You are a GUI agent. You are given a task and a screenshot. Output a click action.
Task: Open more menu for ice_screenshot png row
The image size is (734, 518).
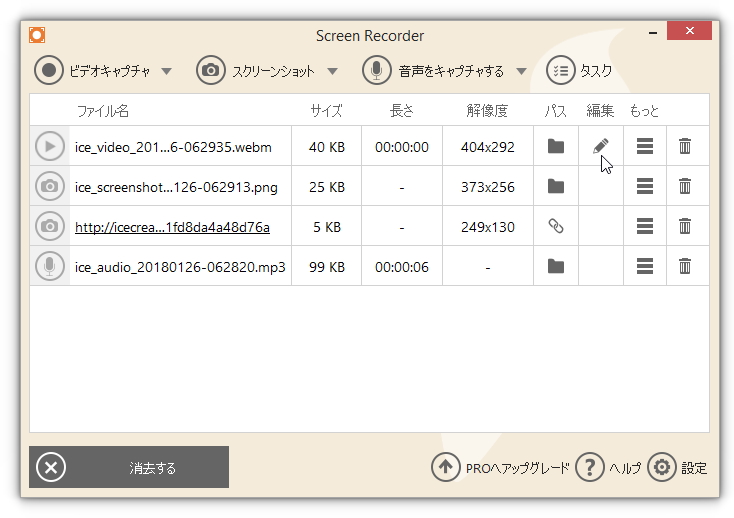point(645,186)
